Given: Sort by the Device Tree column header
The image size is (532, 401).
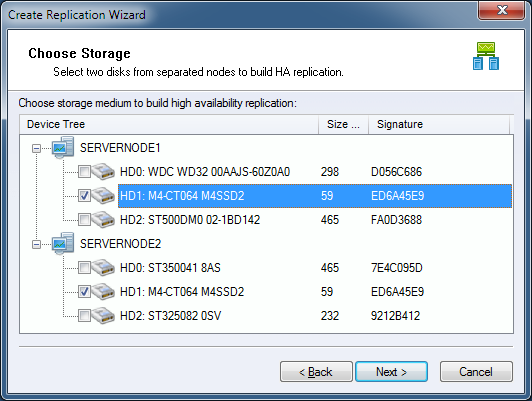Looking at the screenshot, I should pyautogui.click(x=169, y=124).
